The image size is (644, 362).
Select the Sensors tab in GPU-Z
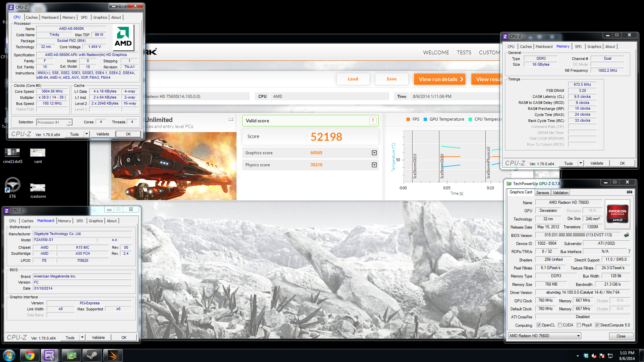[542, 193]
